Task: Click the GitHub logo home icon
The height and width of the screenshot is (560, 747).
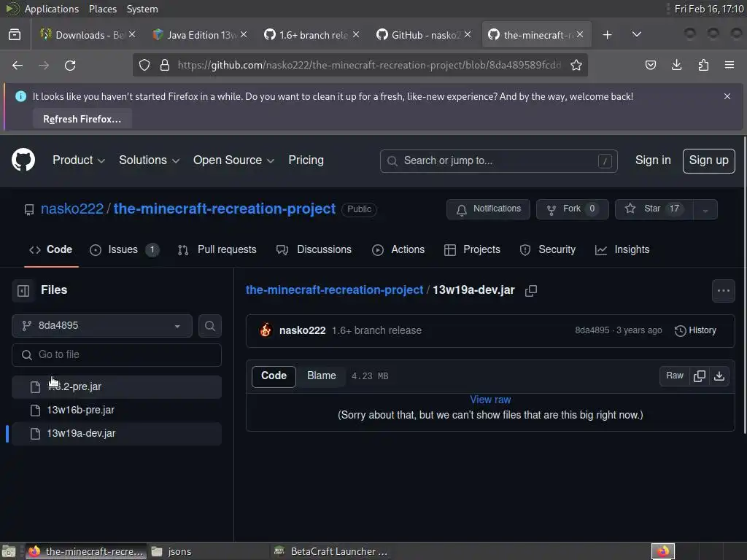Action: click(x=23, y=160)
